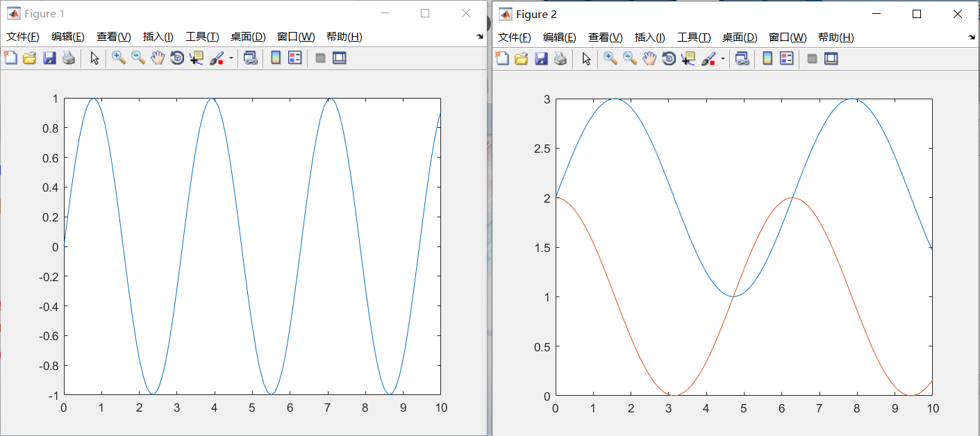The image size is (980, 436).
Task: Open 工具(T) menu in Figure 1
Action: (202, 37)
